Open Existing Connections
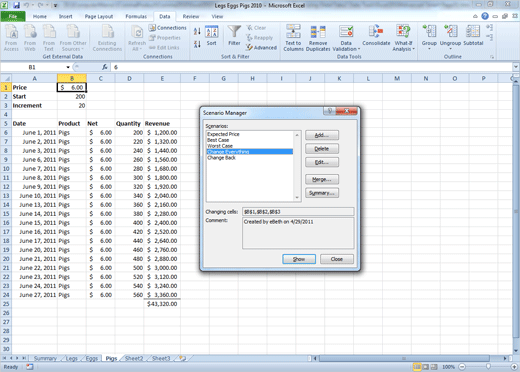Image resolution: width=520 pixels, height=372 pixels. [107, 37]
